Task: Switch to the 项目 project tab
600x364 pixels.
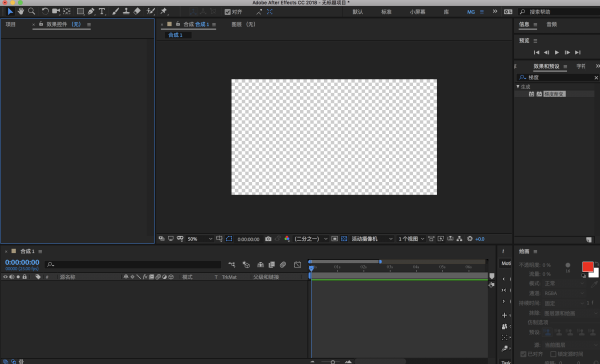Action: [10, 24]
